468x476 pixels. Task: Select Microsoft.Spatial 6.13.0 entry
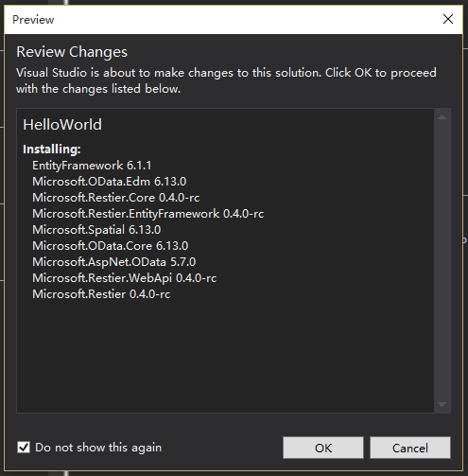point(96,230)
